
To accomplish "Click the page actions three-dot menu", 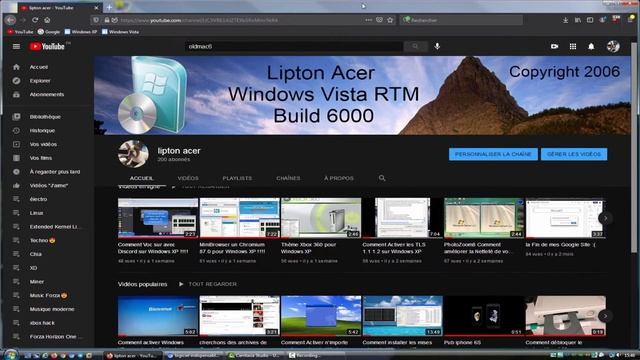I will [369, 20].
